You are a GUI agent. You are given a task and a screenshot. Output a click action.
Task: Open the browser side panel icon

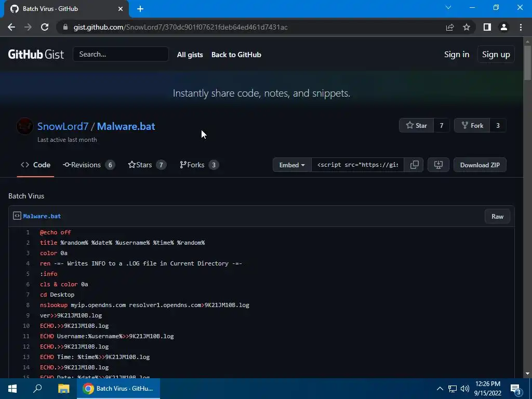click(487, 27)
